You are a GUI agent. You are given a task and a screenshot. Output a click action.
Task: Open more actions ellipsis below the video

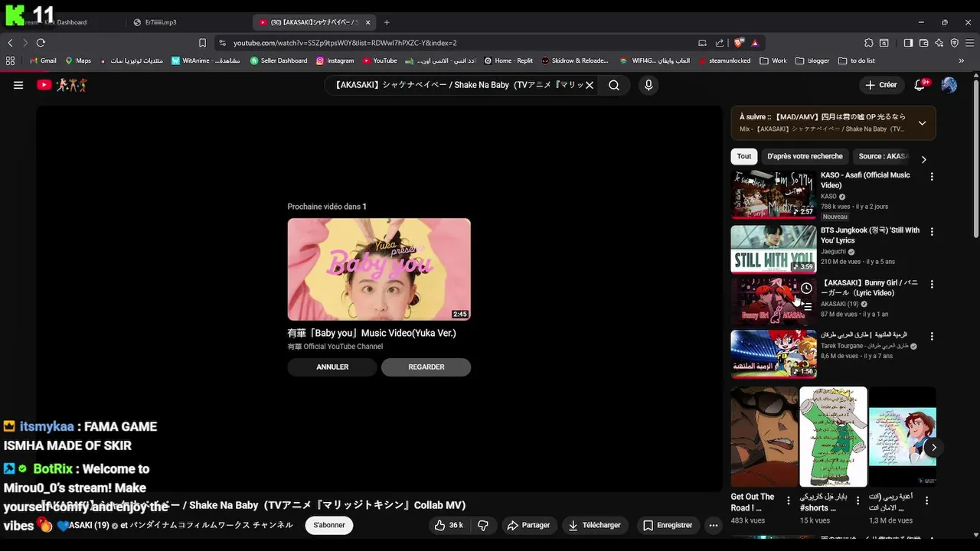(714, 526)
